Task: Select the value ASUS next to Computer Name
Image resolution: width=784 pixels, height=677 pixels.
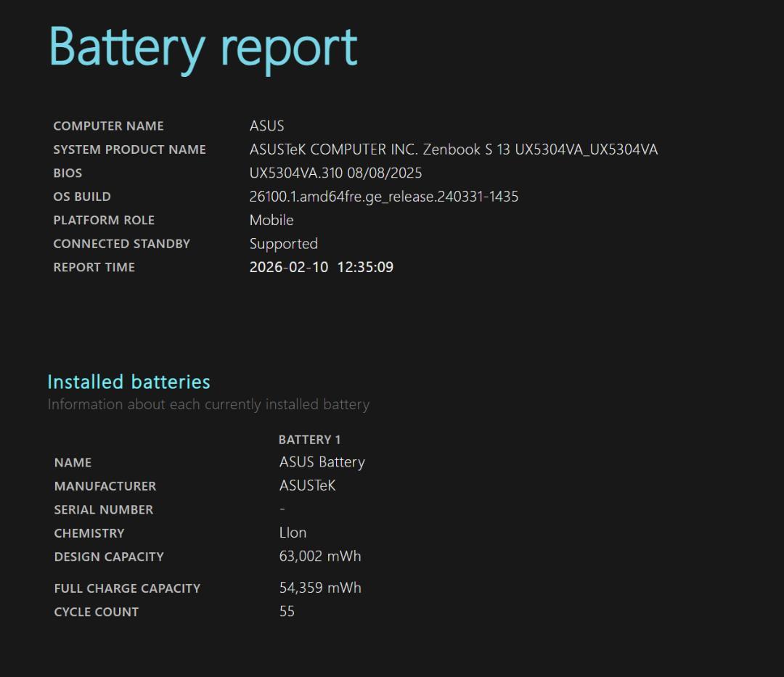Action: [x=266, y=126]
